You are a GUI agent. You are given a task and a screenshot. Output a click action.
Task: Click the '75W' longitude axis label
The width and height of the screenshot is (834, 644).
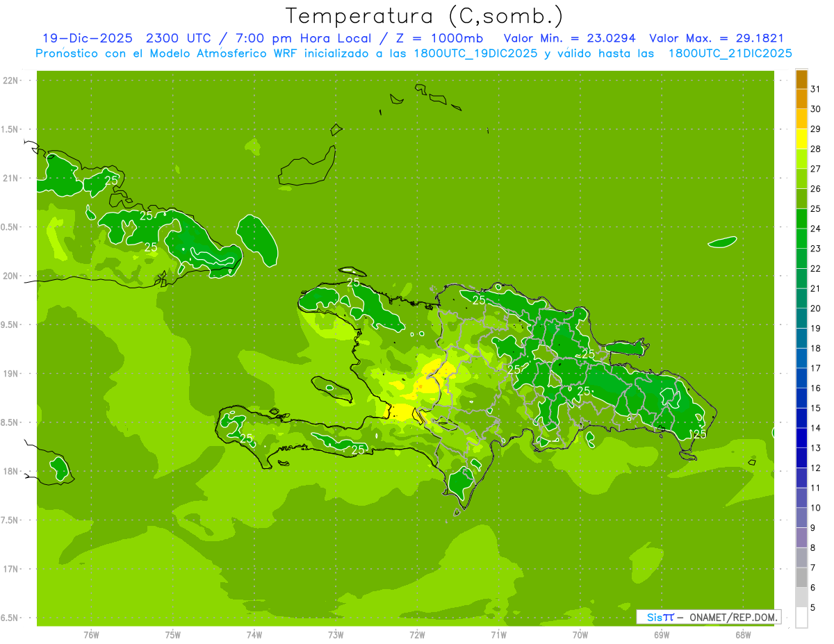pos(173,635)
